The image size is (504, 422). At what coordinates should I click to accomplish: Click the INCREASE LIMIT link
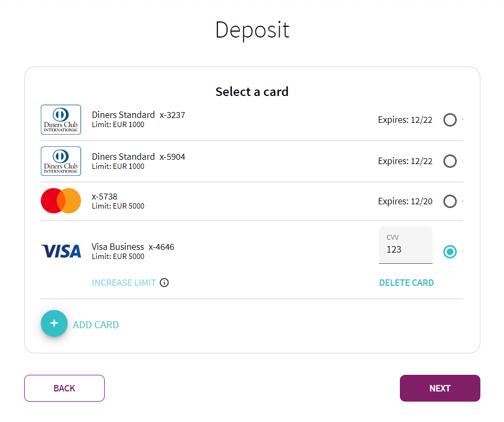[124, 283]
